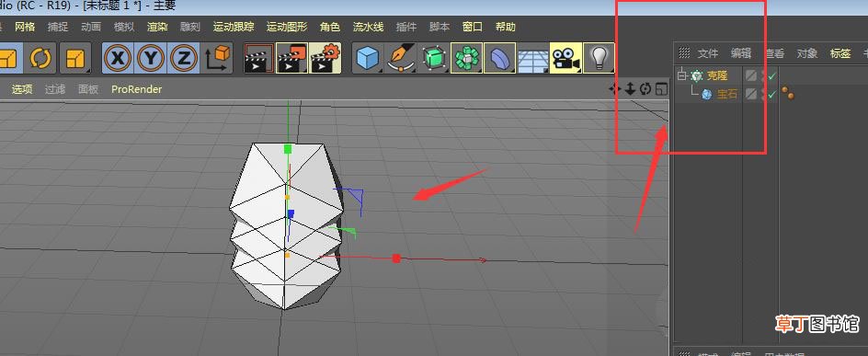Open the render settings

pyautogui.click(x=325, y=58)
